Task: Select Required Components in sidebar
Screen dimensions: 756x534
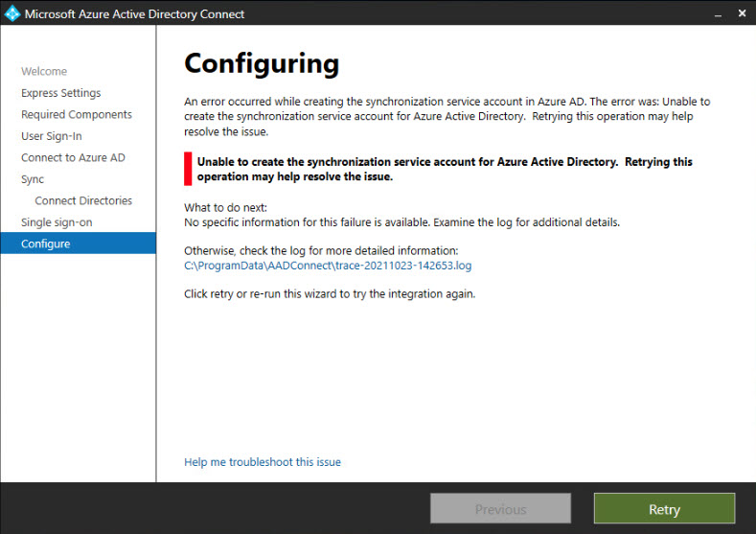Action: click(77, 114)
